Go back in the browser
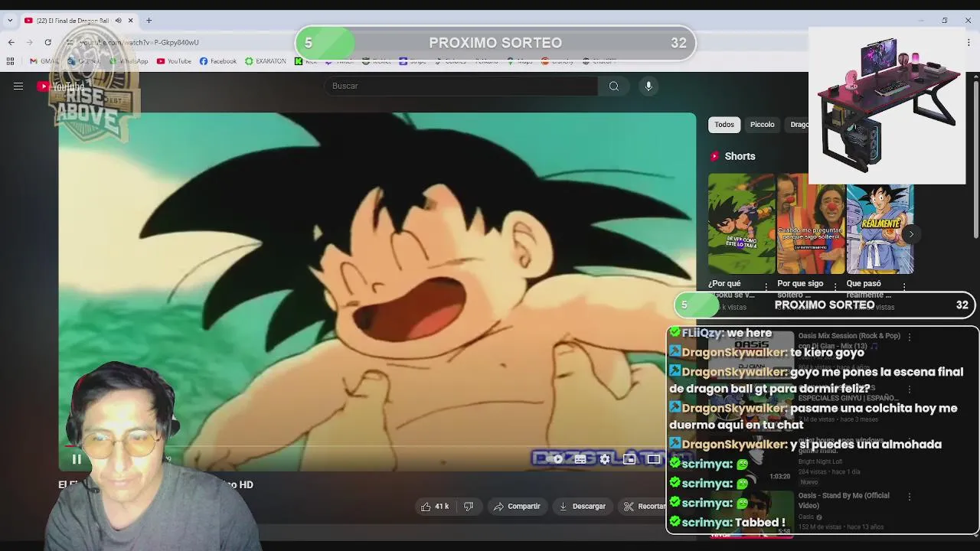This screenshot has width=980, height=551. [x=11, y=42]
